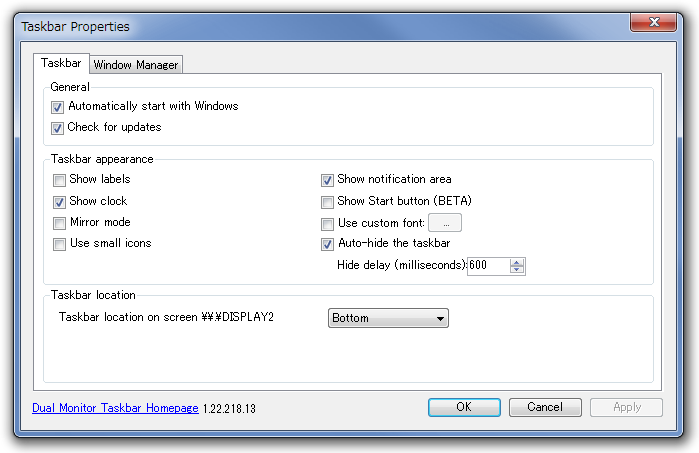
Task: Close the Taskbar Properties dialog
Action: [654, 22]
